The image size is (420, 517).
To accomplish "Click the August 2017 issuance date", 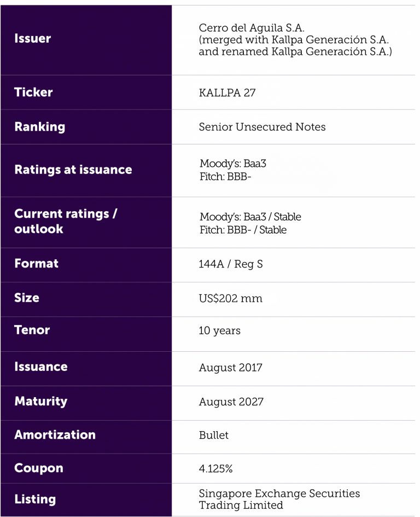I will tap(230, 368).
